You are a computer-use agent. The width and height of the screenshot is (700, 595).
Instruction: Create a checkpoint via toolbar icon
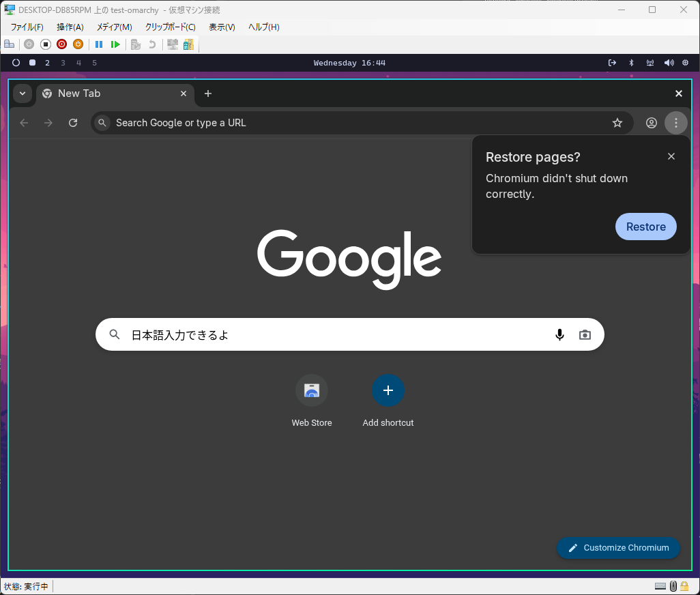[x=136, y=44]
